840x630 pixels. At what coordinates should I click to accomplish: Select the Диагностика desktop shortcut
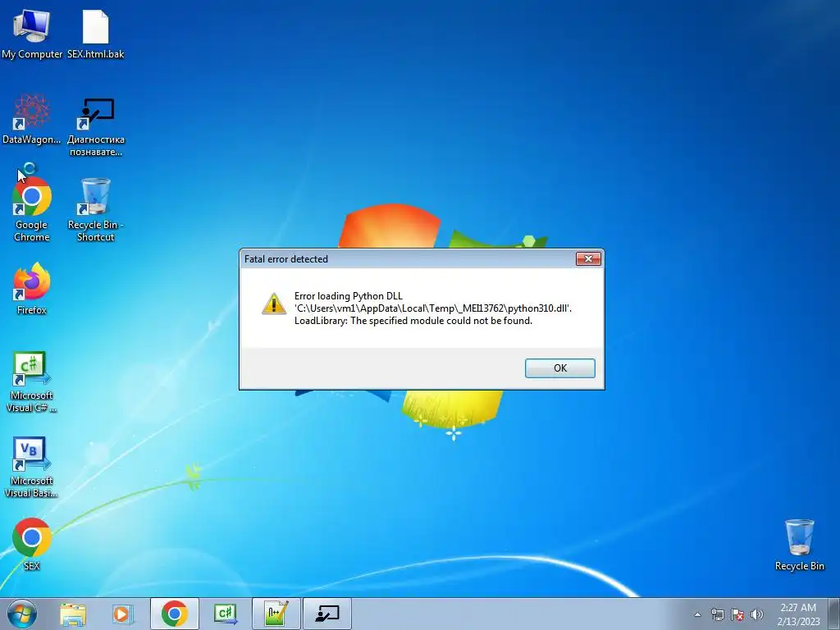[96, 126]
